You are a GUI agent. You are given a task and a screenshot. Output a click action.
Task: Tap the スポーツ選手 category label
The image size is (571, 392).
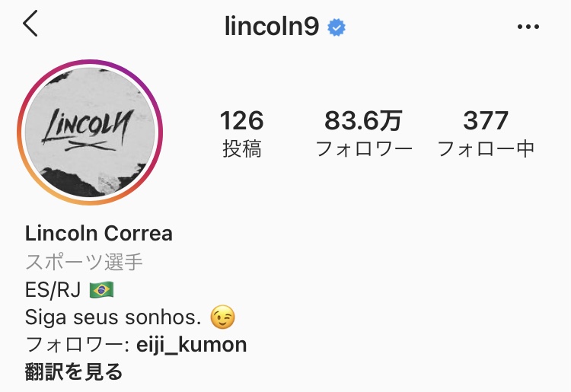(x=84, y=262)
